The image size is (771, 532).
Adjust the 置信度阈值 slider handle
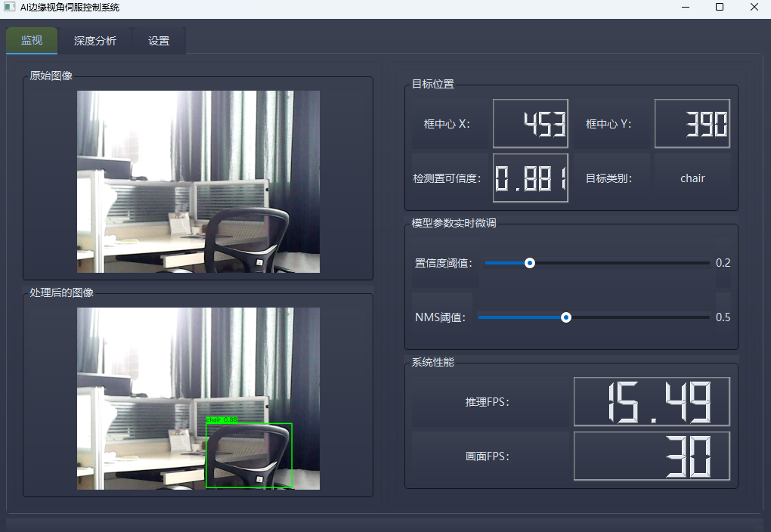pos(529,263)
